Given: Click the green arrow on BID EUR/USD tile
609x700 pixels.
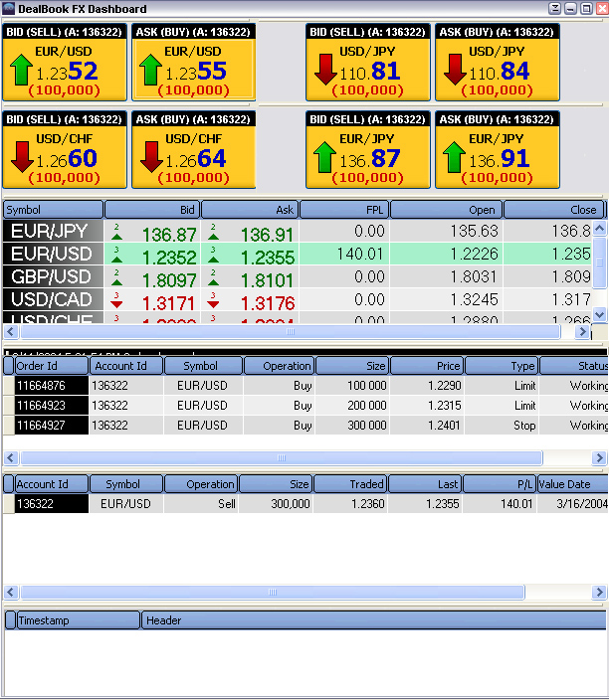Looking at the screenshot, I should [20, 70].
